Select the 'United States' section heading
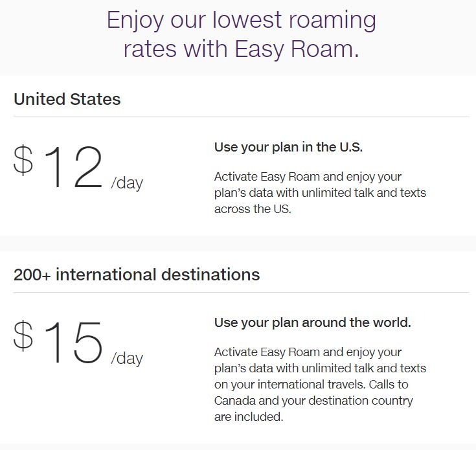Image resolution: width=476 pixels, height=450 pixels. pyautogui.click(x=67, y=99)
